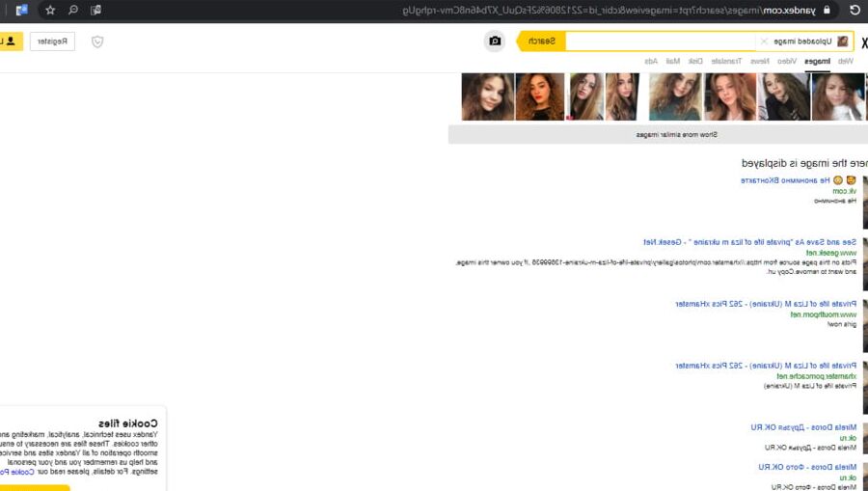
Task: Click the browser reload page icon
Action: coord(854,10)
